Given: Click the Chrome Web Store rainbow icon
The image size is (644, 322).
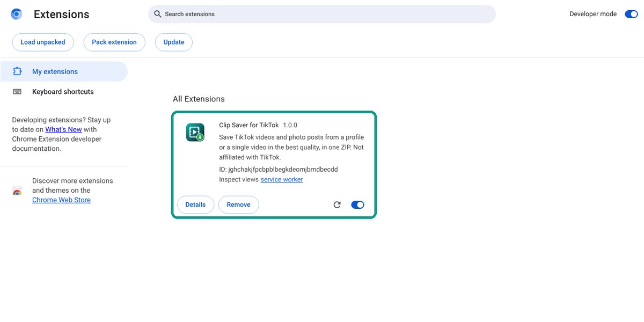Looking at the screenshot, I should coord(17,191).
